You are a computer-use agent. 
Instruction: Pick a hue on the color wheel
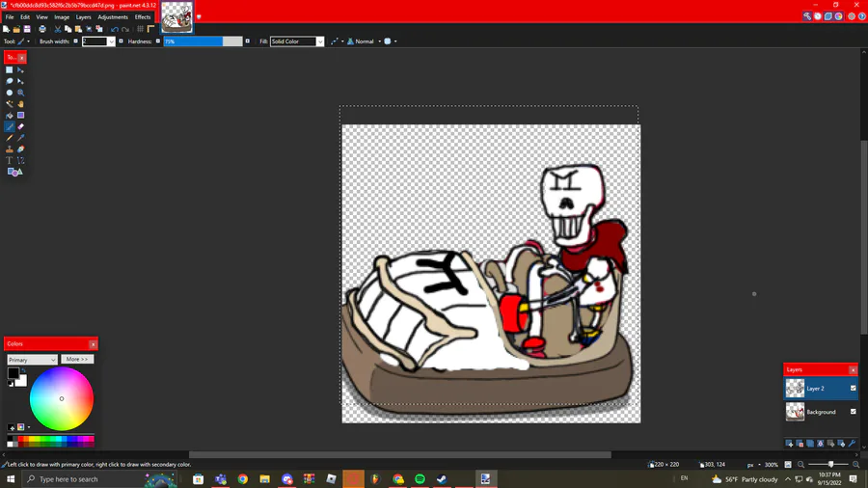62,398
